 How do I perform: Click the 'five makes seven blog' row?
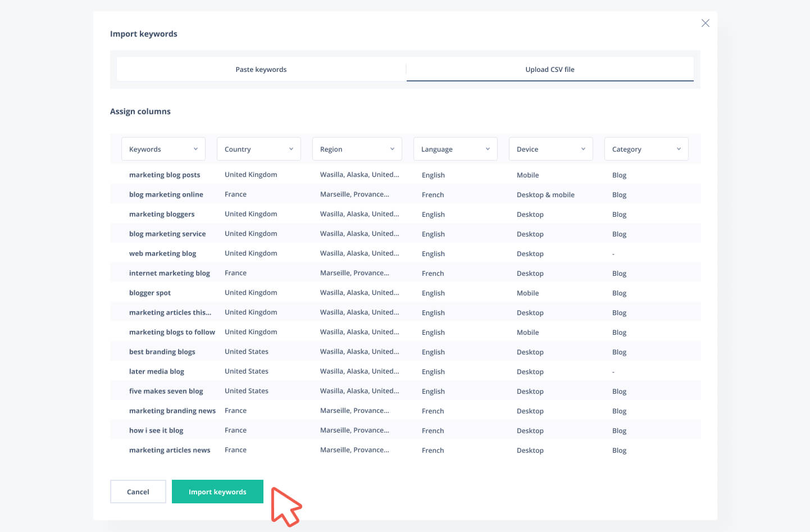click(166, 391)
